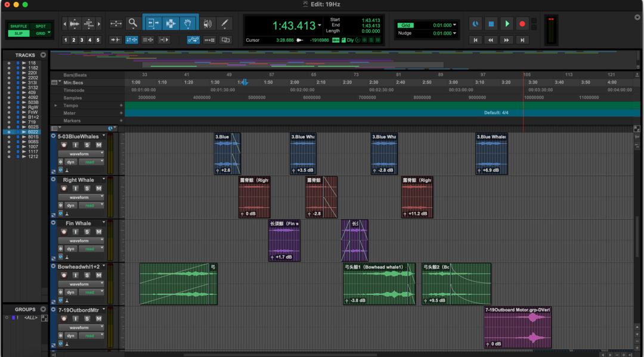Toggle Input monitoring on Bowheadwhl1+2 track
The image size is (644, 357).
[76, 275]
